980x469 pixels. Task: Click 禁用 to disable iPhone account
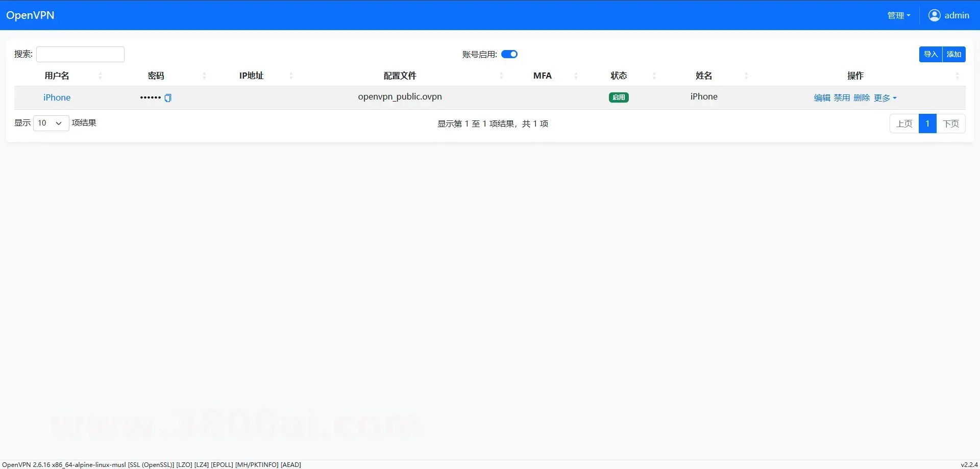pos(842,98)
